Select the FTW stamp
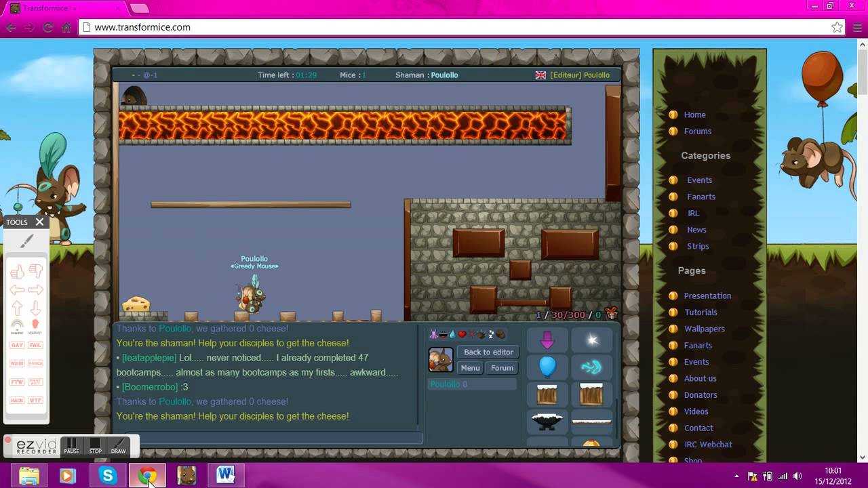This screenshot has width=868, height=488. 17,382
